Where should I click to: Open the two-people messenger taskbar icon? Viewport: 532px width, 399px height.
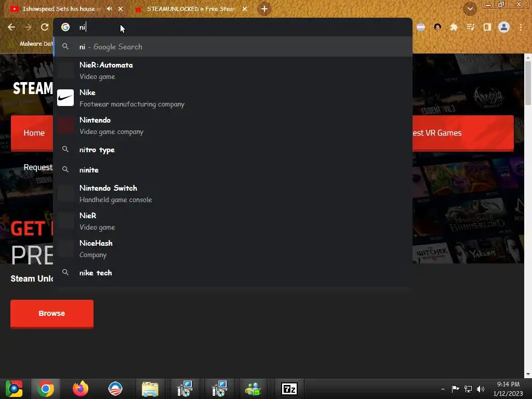pyautogui.click(x=254, y=389)
